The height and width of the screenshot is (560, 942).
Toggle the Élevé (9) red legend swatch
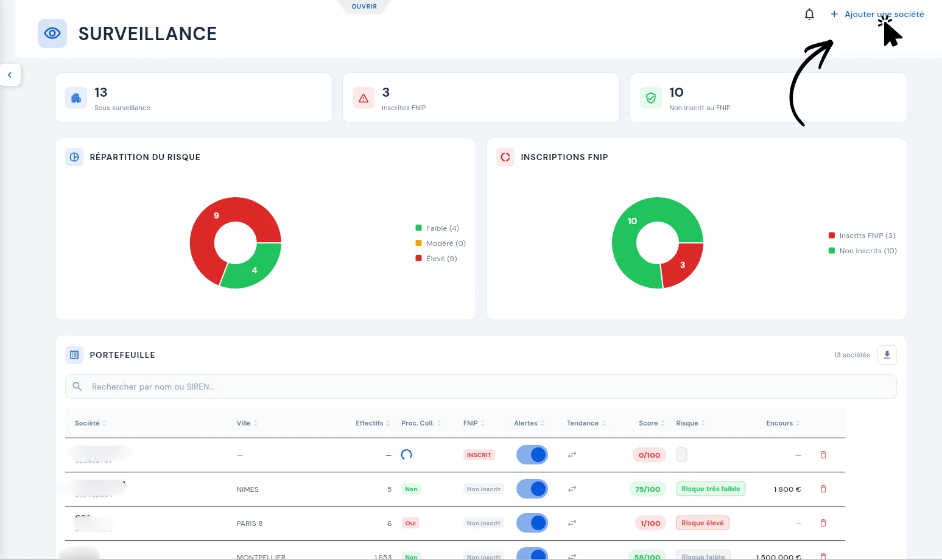418,258
